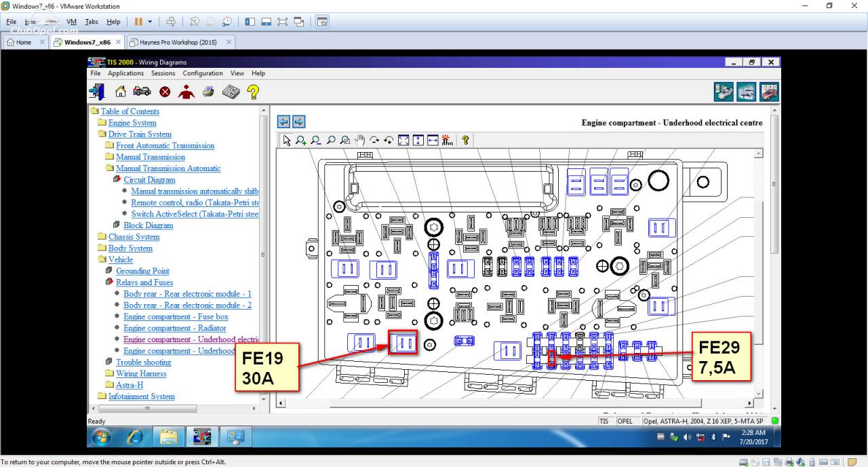Rotate diagram clockwise
The height and width of the screenshot is (467, 868).
coord(374,141)
